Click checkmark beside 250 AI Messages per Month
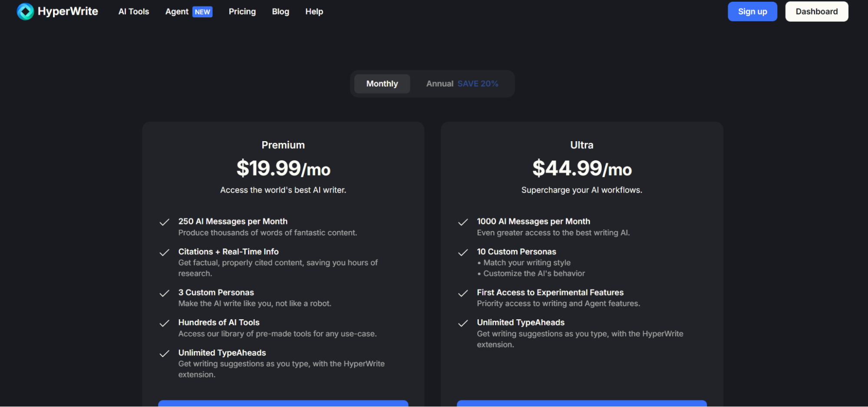The image size is (868, 407). pyautogui.click(x=164, y=222)
